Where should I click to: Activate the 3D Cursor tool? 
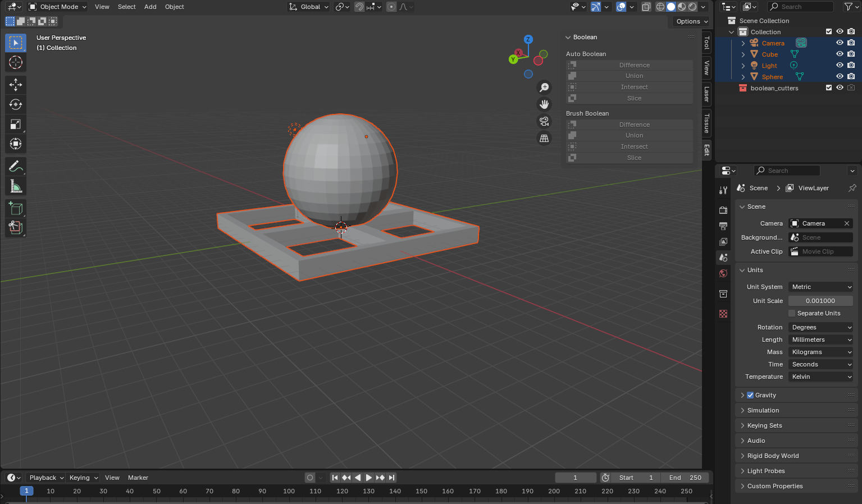click(x=16, y=62)
